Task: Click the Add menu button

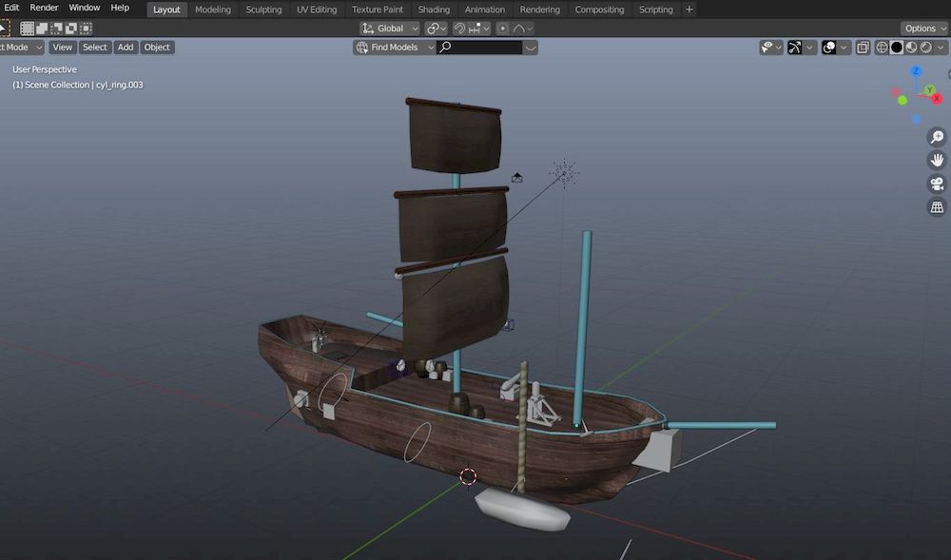Action: pos(126,48)
